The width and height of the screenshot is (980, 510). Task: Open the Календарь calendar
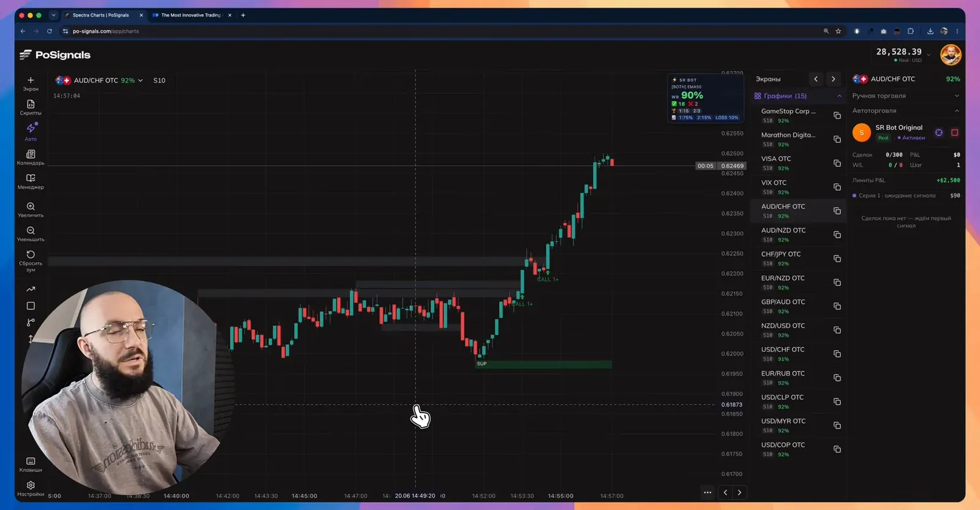coord(31,158)
